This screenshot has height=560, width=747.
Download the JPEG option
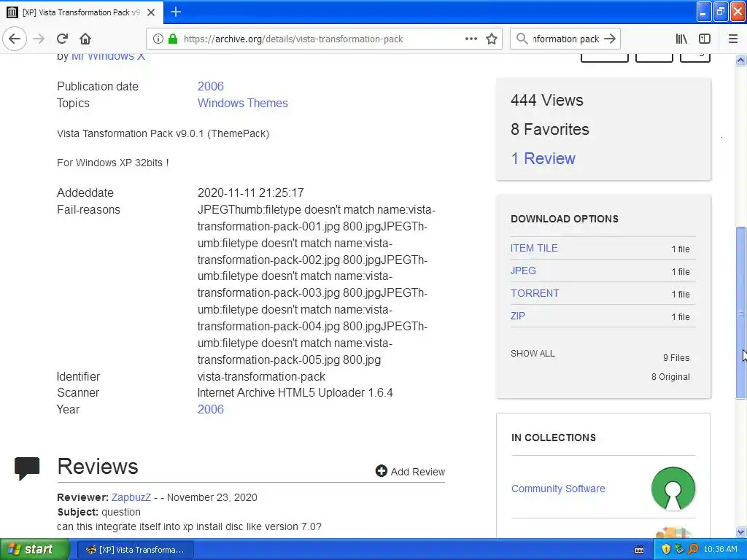click(x=523, y=271)
